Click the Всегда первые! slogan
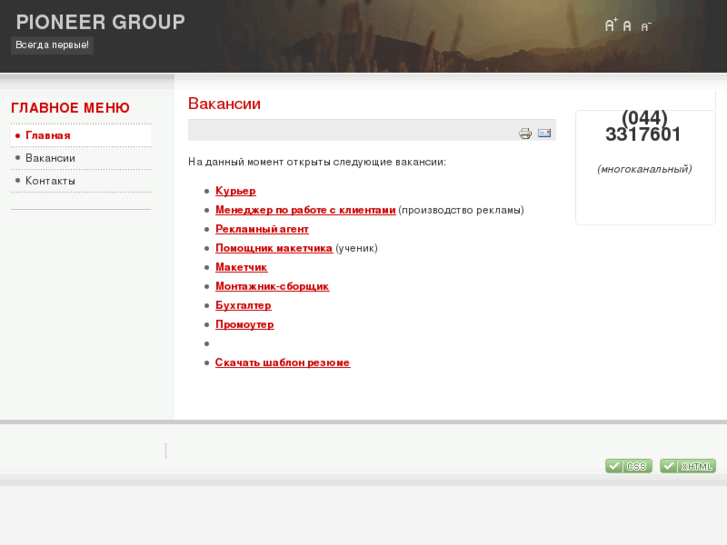Screen dimensions: 727x545 coord(52,45)
